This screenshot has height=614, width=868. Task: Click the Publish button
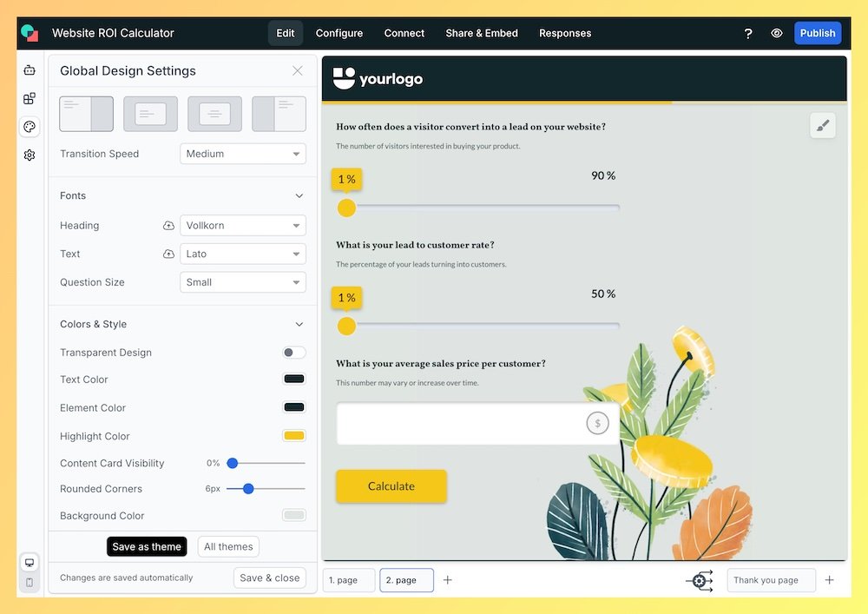[x=817, y=32]
